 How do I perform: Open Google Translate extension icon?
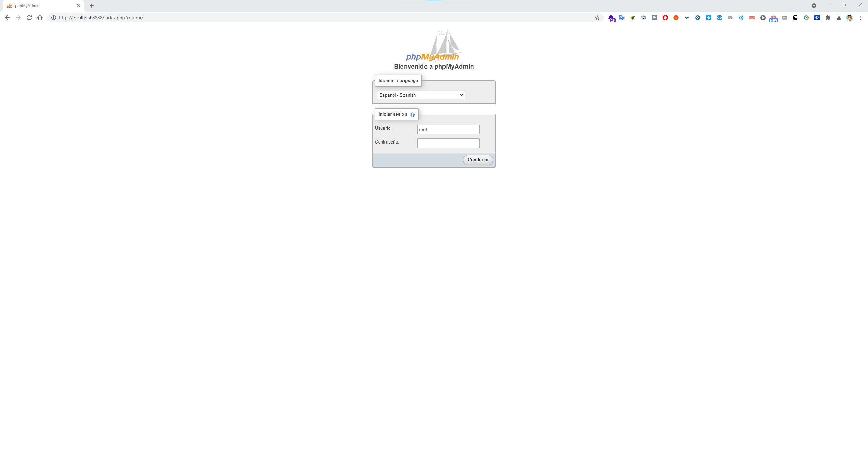tap(622, 18)
